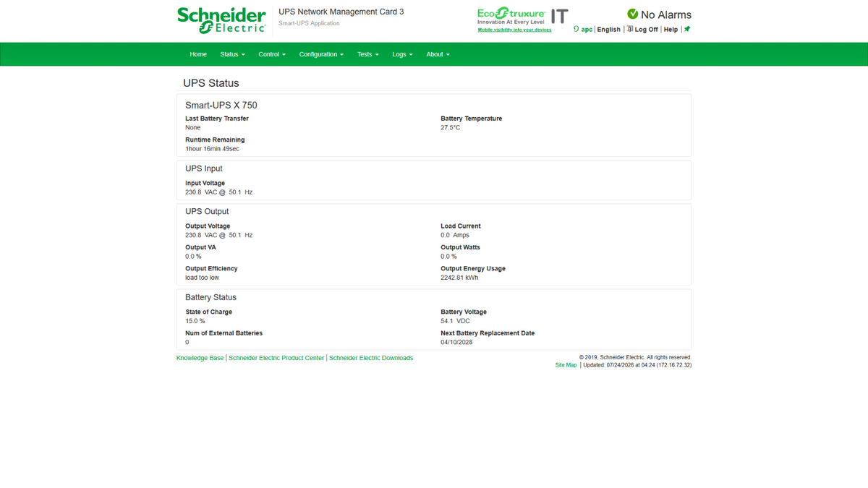868x488 pixels.
Task: Go to the Home page
Action: 198,54
